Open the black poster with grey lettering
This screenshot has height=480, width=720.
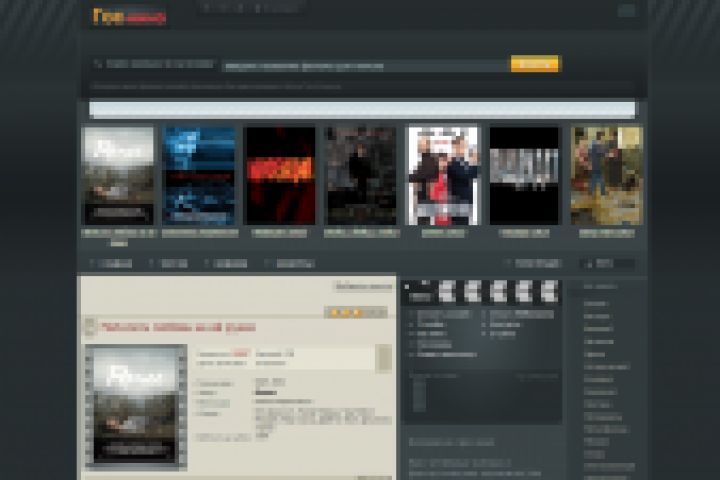point(524,176)
